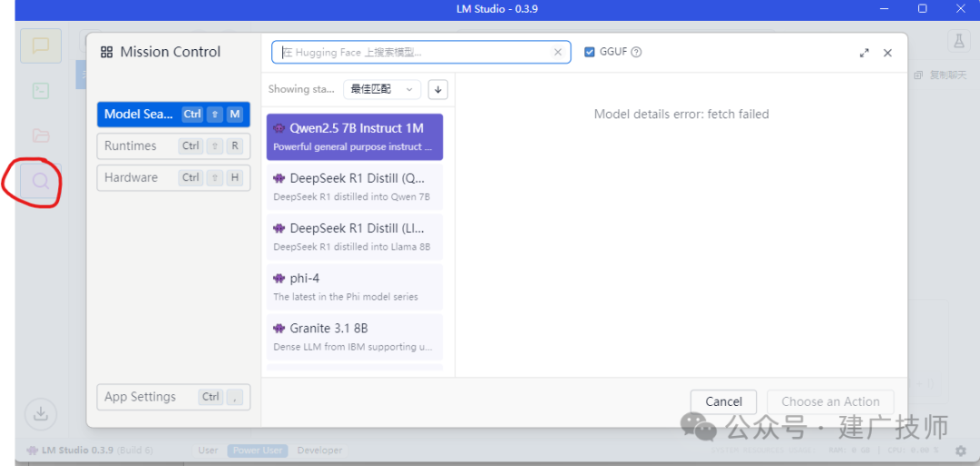
Task: Select DeepSeek R1 Distill Qwen 7B model
Action: 355,187
